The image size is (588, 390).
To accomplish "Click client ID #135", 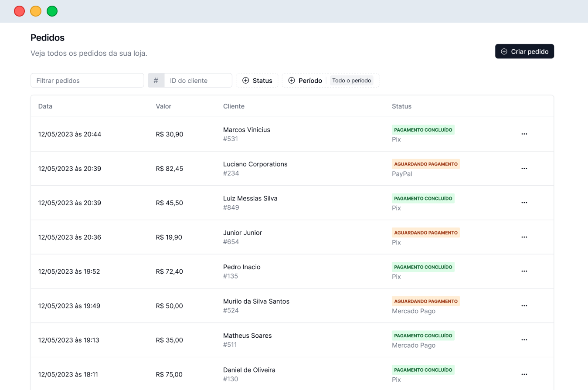I will [x=231, y=276].
